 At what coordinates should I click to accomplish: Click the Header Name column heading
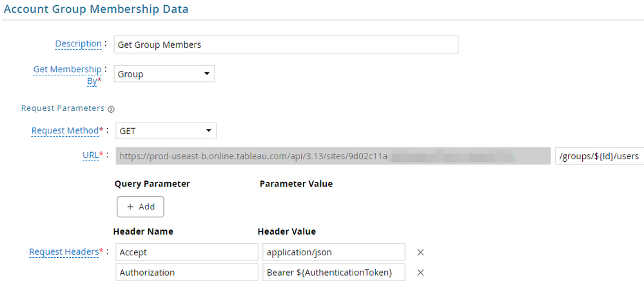coord(143,231)
